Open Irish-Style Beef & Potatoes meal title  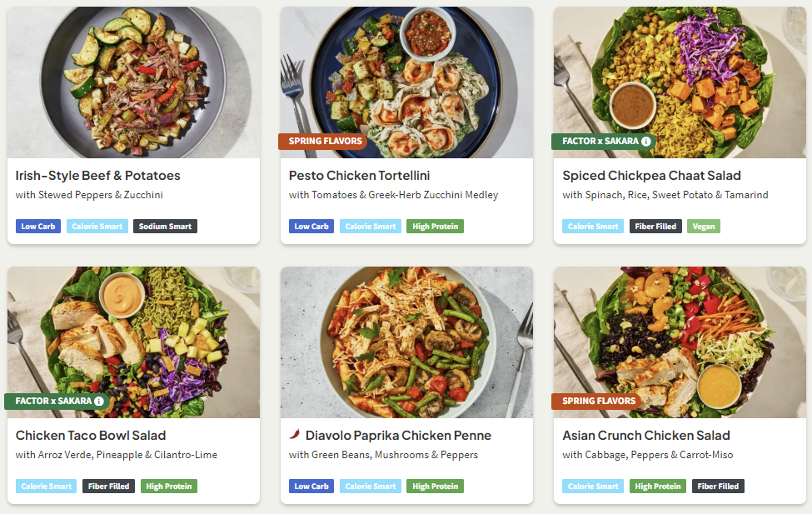pos(97,176)
